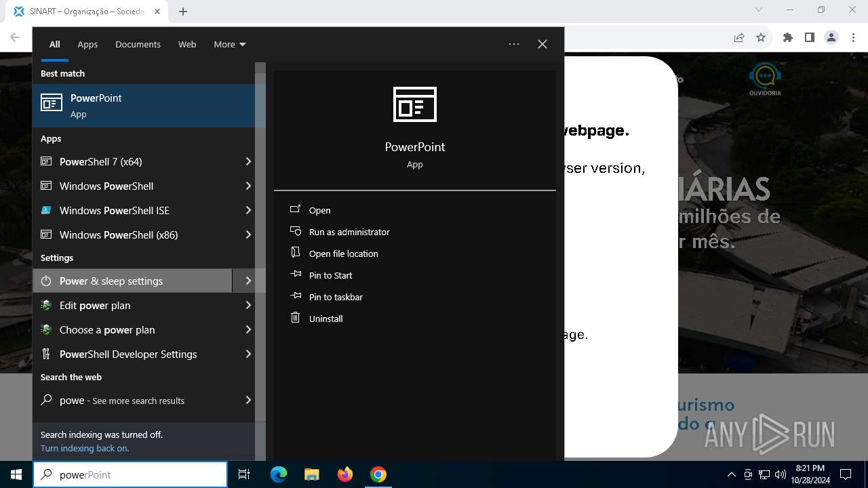Switch to the Web search tab
Image resolution: width=868 pixels, height=488 pixels.
tap(187, 44)
